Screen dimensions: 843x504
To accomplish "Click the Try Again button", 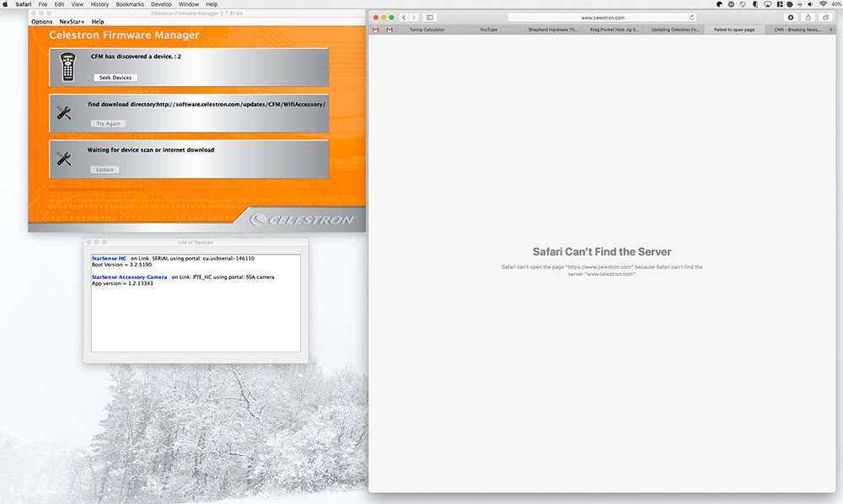I will coord(108,124).
